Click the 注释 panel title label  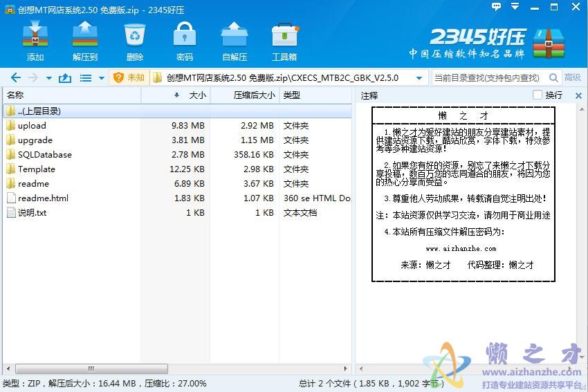(x=369, y=95)
